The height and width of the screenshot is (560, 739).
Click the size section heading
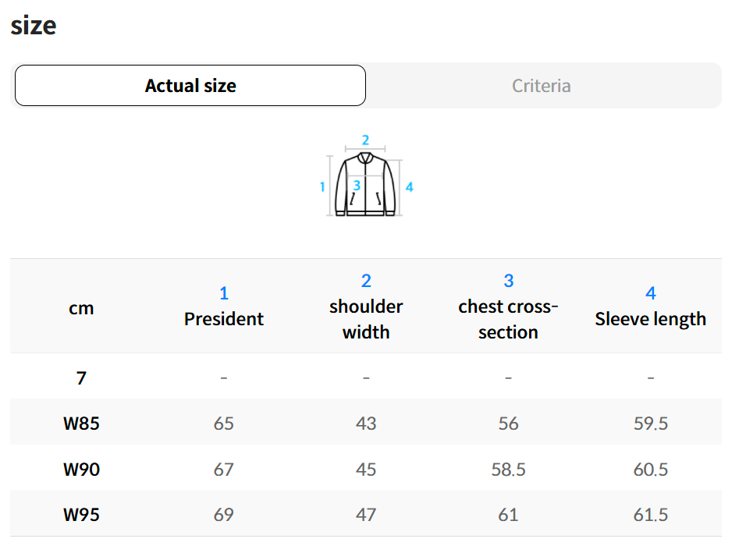34,26
